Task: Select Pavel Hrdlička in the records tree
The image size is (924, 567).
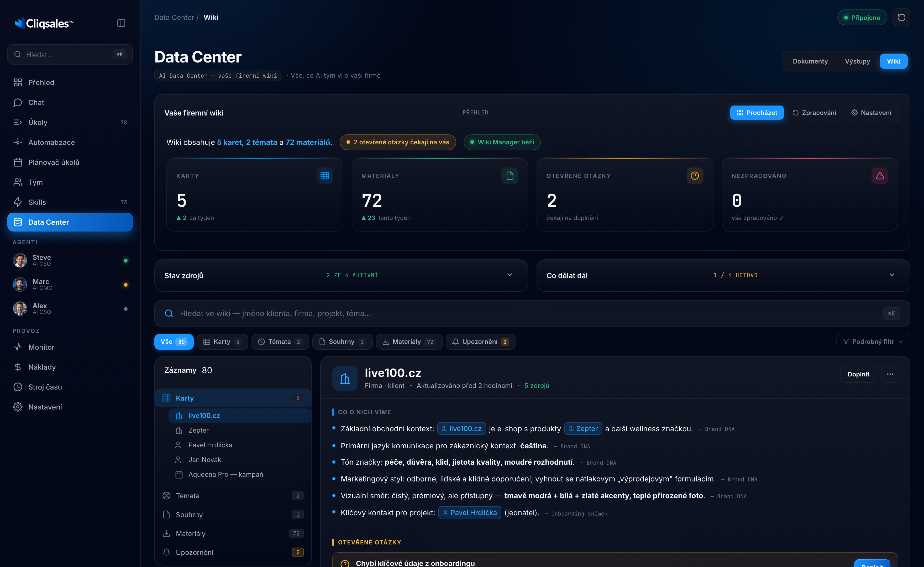Action: (x=240, y=445)
